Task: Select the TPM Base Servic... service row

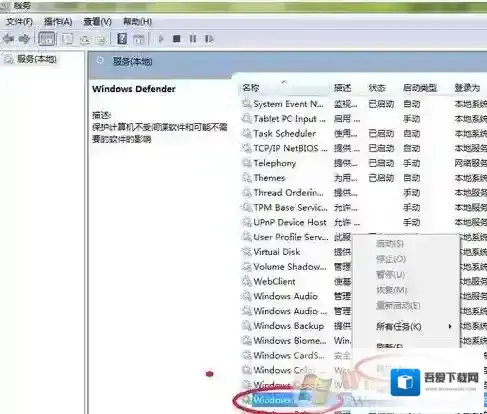Action: [364, 207]
